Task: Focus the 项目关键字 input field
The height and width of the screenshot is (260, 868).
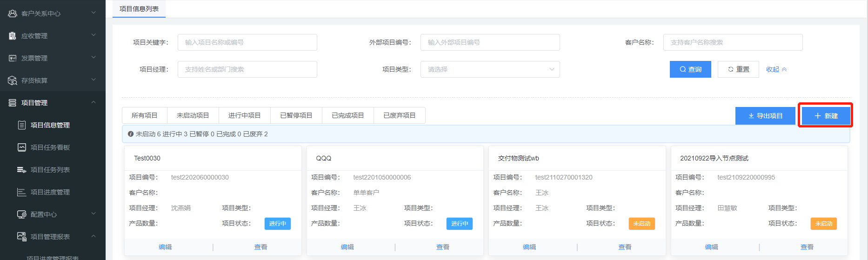Action: pos(247,42)
